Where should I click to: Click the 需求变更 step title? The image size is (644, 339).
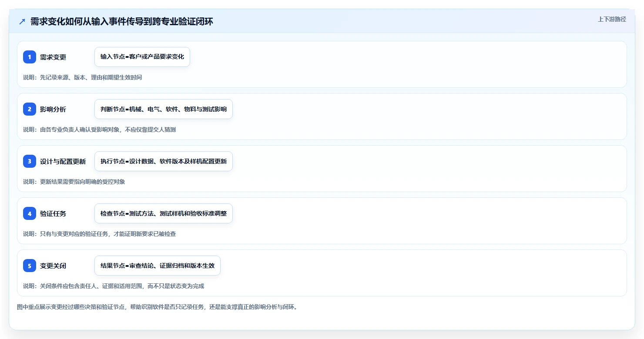click(53, 57)
